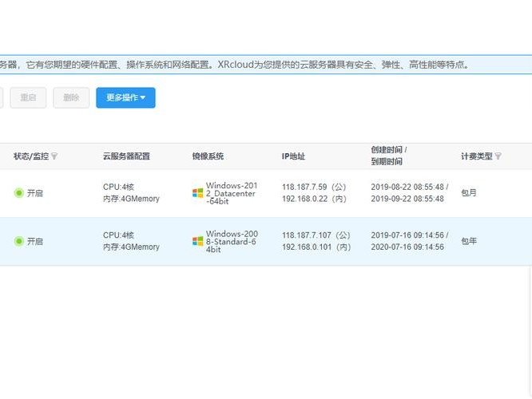This screenshot has height=399, width=532.
Task: Select the public IP 118.187.7.59 text
Action: (x=304, y=187)
